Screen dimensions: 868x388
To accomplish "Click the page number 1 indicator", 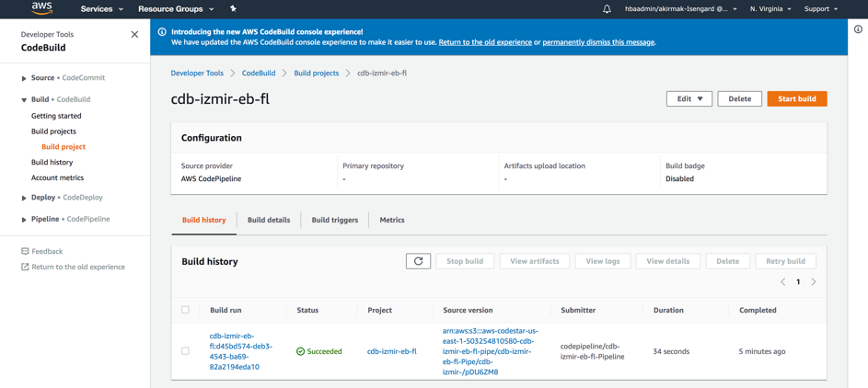I will tap(798, 282).
